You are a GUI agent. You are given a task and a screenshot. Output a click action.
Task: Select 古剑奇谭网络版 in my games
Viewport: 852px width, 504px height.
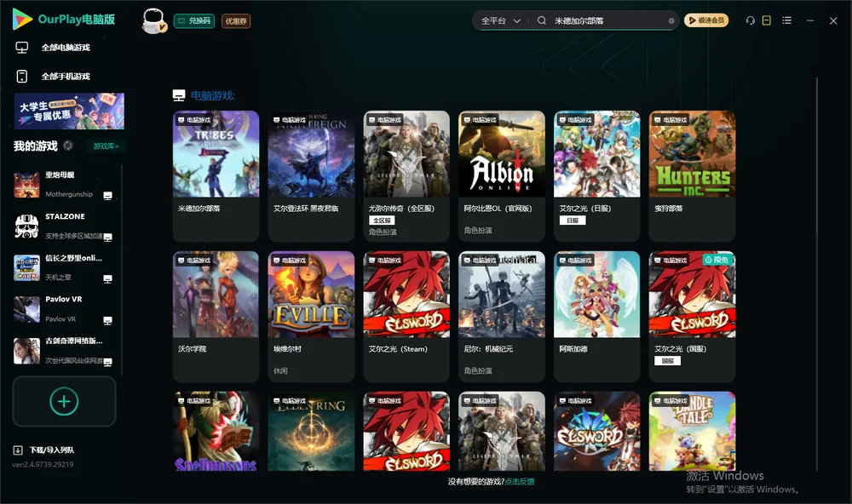coord(64,351)
